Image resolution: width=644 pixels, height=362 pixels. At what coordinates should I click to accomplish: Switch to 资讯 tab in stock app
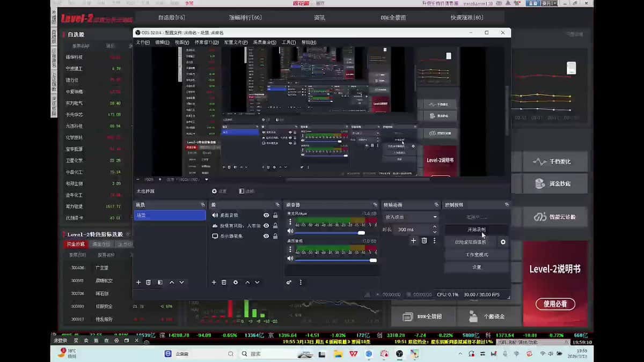pyautogui.click(x=319, y=18)
